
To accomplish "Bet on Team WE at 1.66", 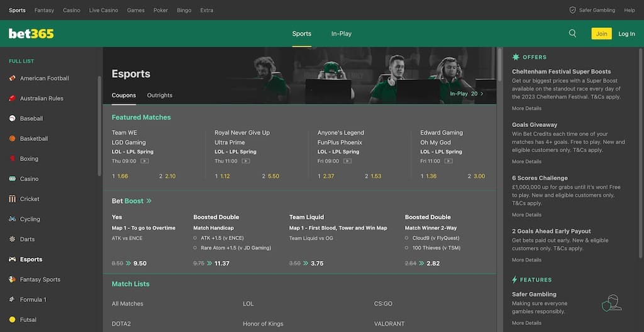I will [120, 176].
